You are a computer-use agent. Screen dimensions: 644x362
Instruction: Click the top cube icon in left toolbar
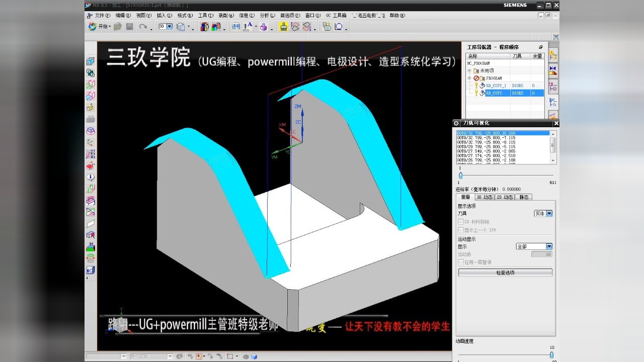[91, 61]
